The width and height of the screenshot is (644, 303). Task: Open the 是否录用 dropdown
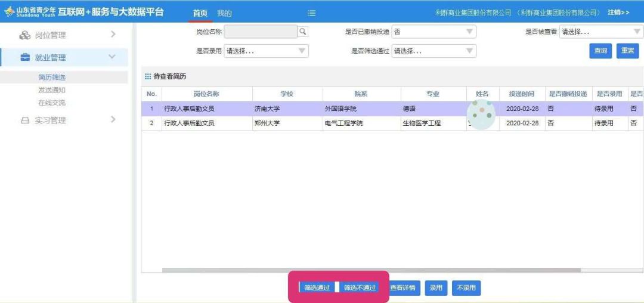coord(266,51)
